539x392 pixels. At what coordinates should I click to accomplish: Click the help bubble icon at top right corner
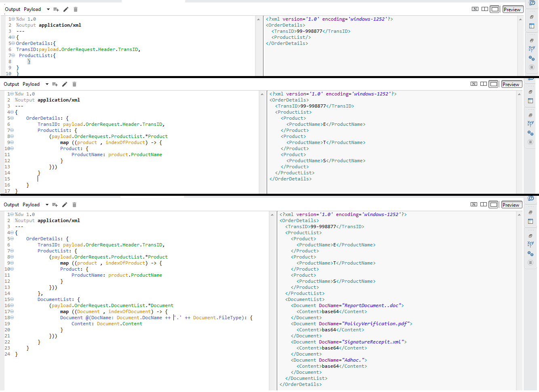(532, 3)
